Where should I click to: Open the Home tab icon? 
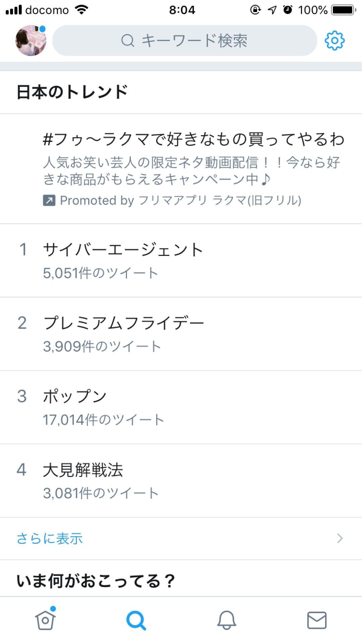click(x=46, y=620)
